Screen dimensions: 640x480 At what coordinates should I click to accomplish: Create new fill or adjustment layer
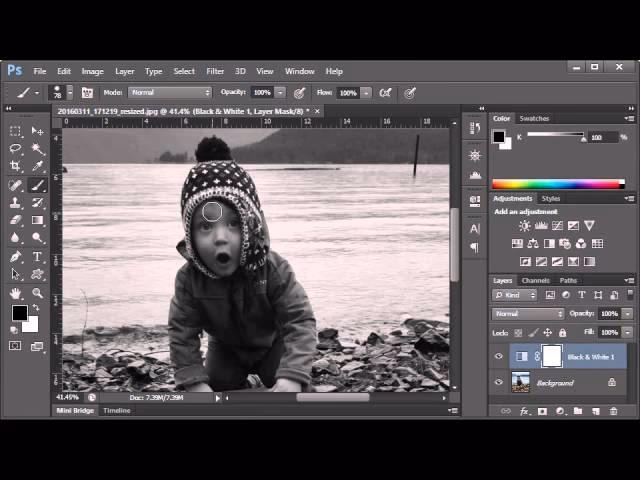tap(560, 411)
